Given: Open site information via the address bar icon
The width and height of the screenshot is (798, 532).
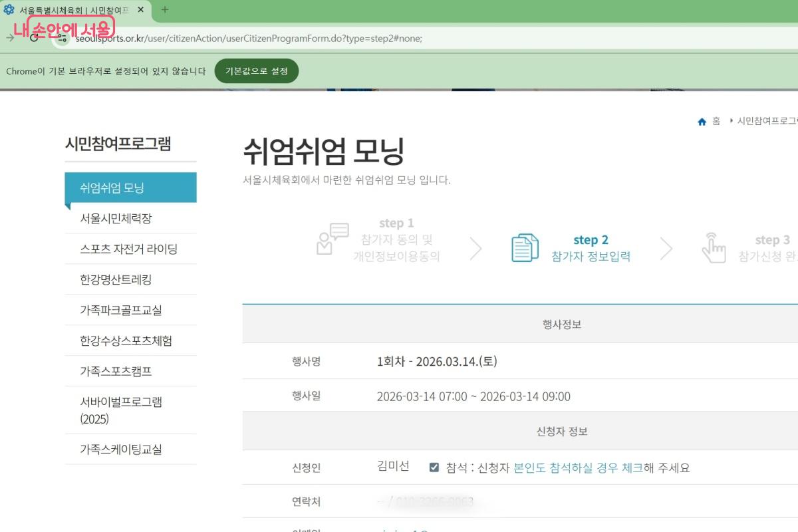Looking at the screenshot, I should pos(62,39).
